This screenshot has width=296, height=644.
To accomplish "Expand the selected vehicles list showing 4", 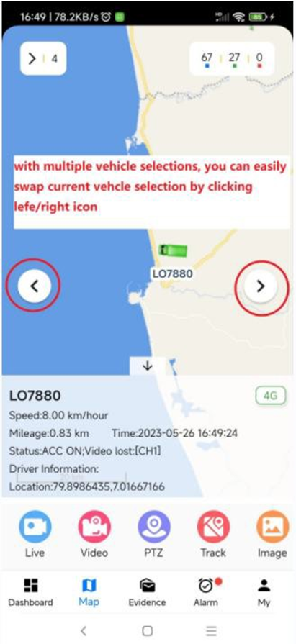I will [43, 58].
